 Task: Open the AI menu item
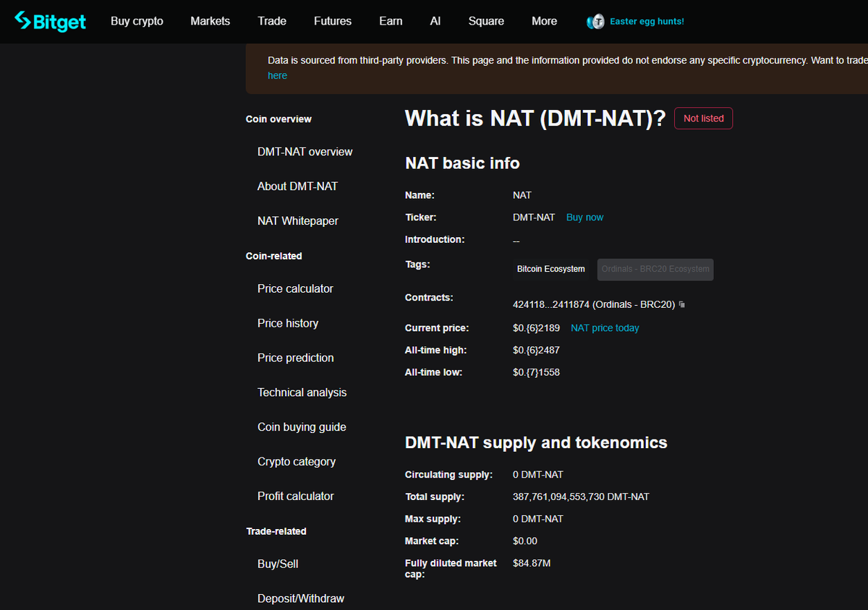pyautogui.click(x=435, y=21)
